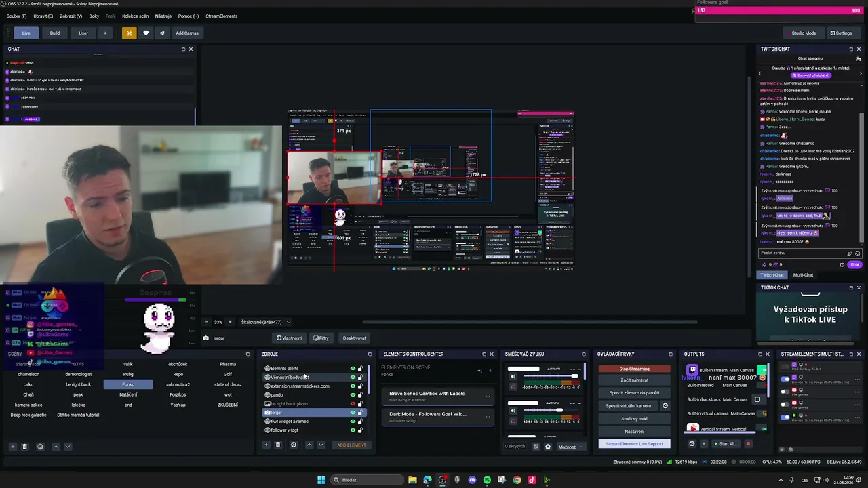Zoom in the preview with plus icon

229,322
